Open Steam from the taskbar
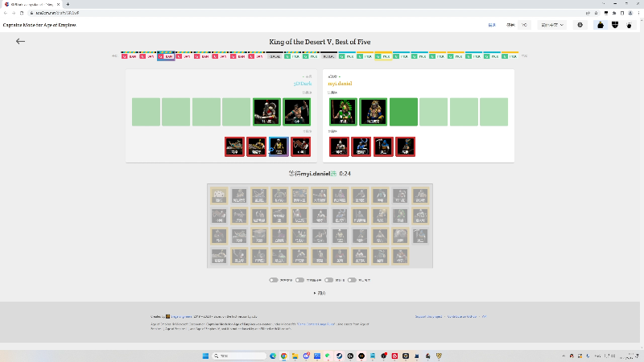Screen dimensions: 644x362 pyautogui.click(x=339, y=356)
